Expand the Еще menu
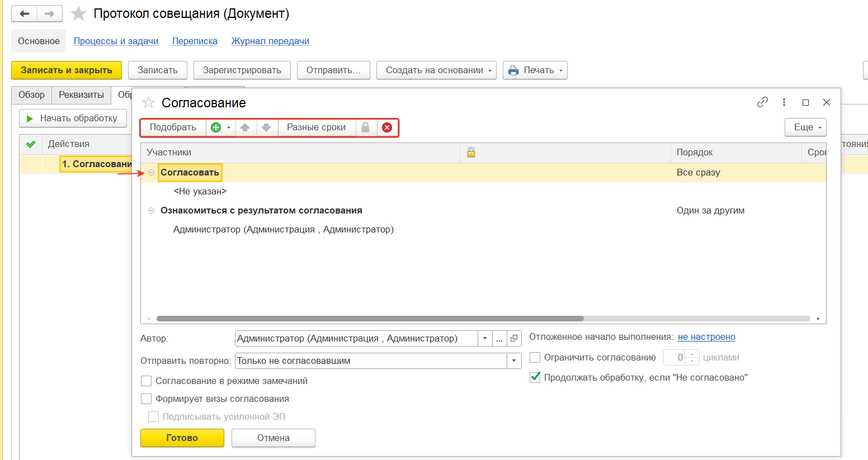Viewport: 868px width, 460px height. coord(805,127)
